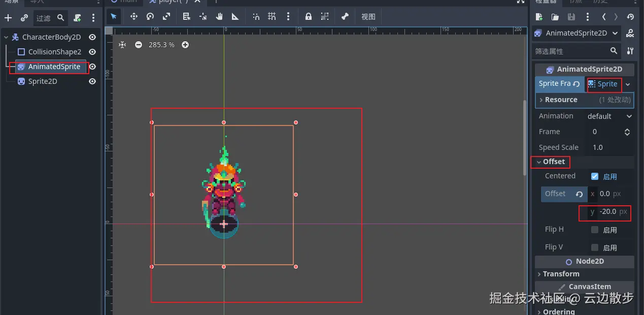Open the inspector object history list
The image size is (644, 315).
[x=630, y=17]
